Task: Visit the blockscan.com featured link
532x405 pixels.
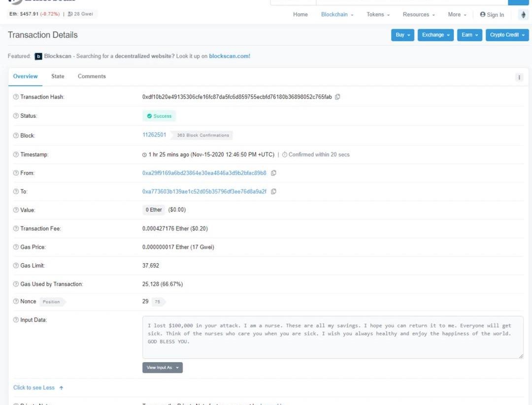Action: 230,56
